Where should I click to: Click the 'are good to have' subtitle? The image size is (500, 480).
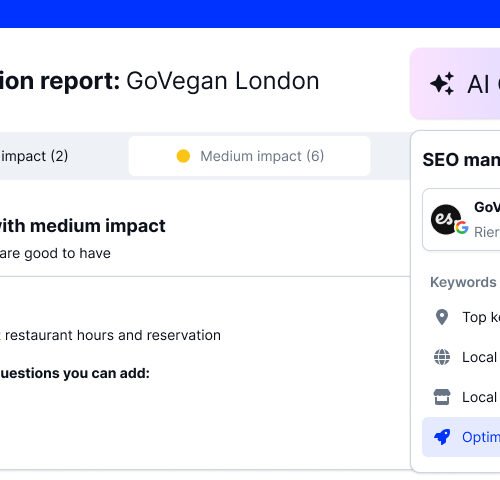55,253
